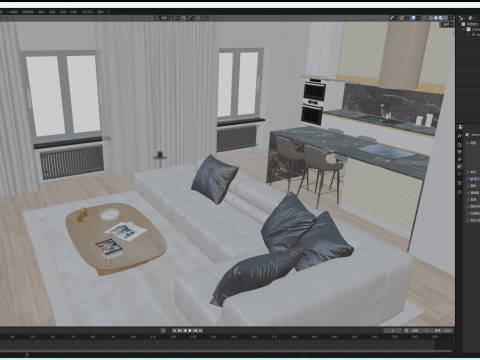This screenshot has width=480, height=360.
Task: Toggle the preview range clock icon
Action: click(x=406, y=330)
